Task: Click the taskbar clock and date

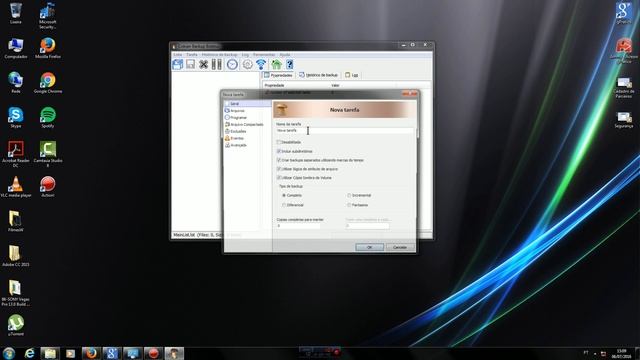Action: (621, 353)
